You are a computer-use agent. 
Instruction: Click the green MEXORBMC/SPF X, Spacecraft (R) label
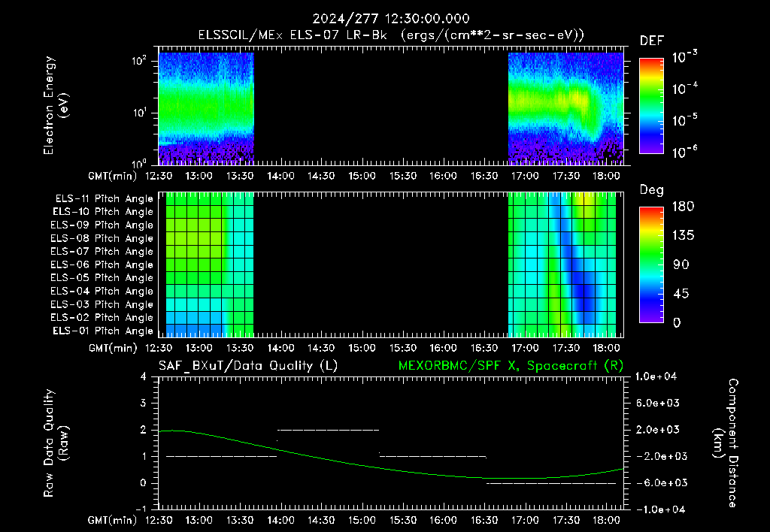point(511,366)
